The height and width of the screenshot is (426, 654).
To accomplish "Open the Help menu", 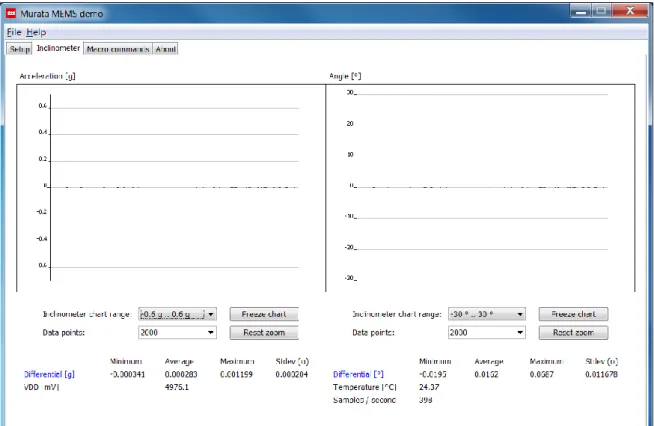I will click(x=36, y=32).
